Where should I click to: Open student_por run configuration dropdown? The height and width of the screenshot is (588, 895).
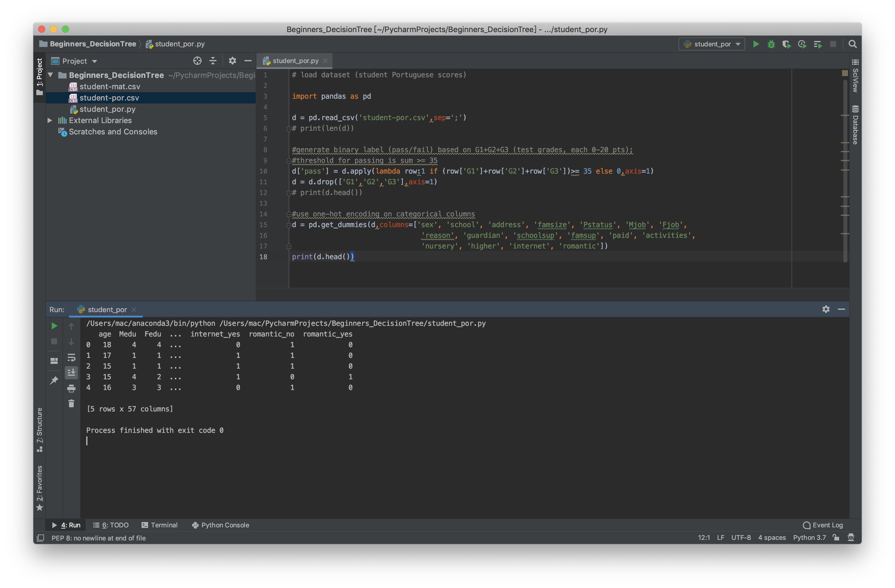pyautogui.click(x=712, y=44)
